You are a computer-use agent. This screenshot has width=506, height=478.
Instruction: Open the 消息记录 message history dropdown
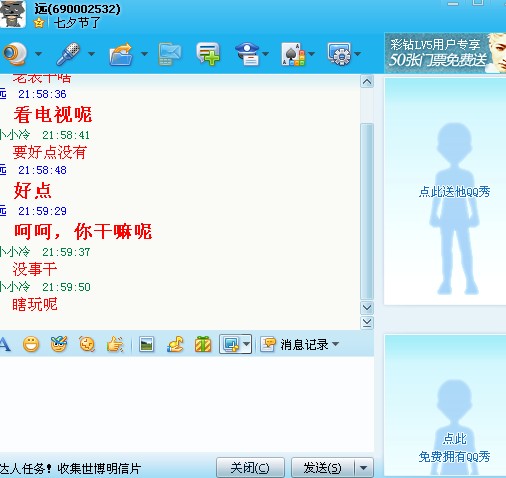[300, 344]
